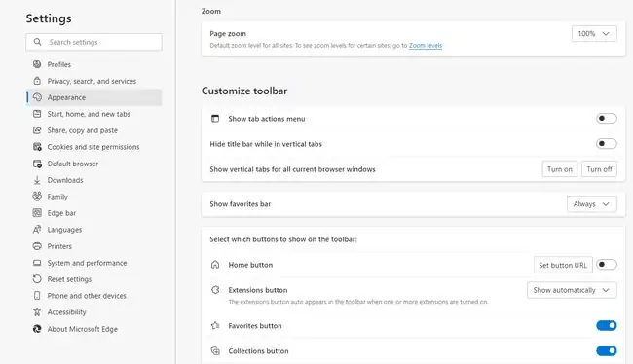Click the Accessibility icon
The height and width of the screenshot is (364, 633).
tap(37, 312)
